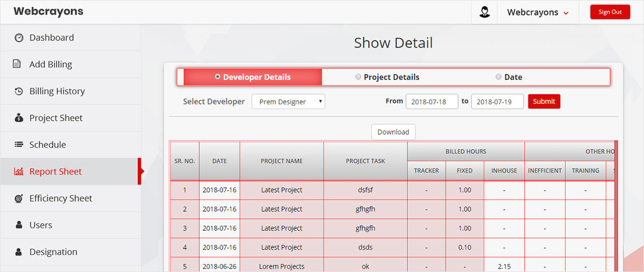
Task: Choose the Date radio option
Action: point(499,77)
